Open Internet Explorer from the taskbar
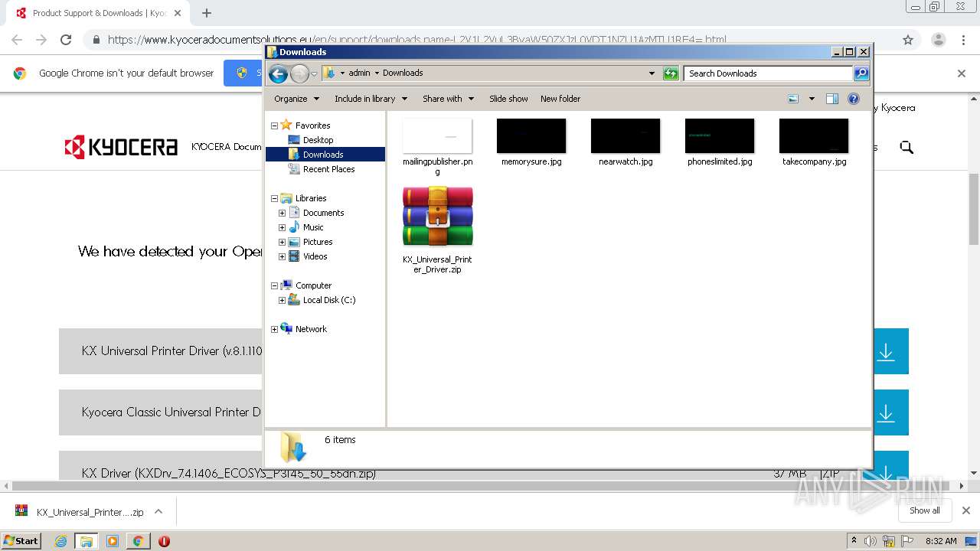The height and width of the screenshot is (551, 980). tap(61, 541)
